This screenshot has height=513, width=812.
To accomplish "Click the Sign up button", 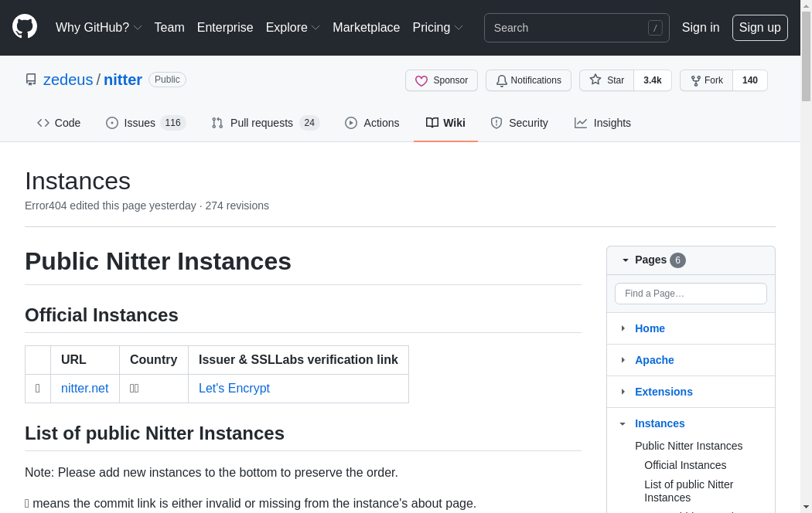I will point(759,28).
